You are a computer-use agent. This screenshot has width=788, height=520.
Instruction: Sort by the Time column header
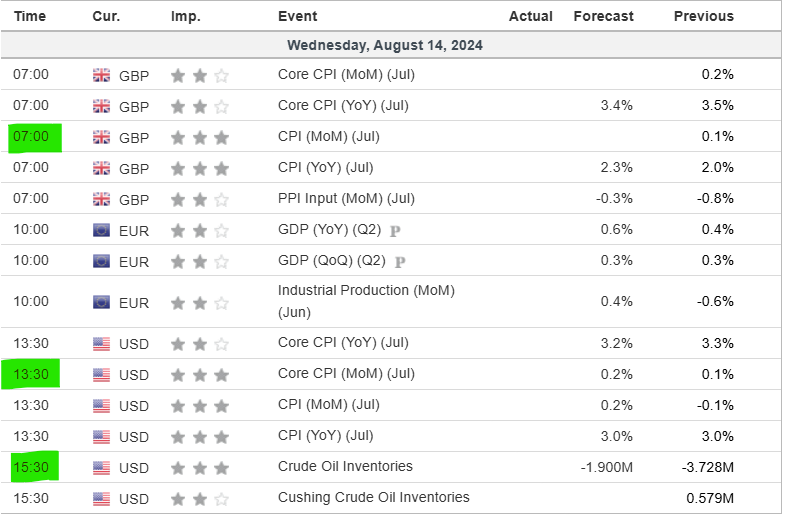31,16
